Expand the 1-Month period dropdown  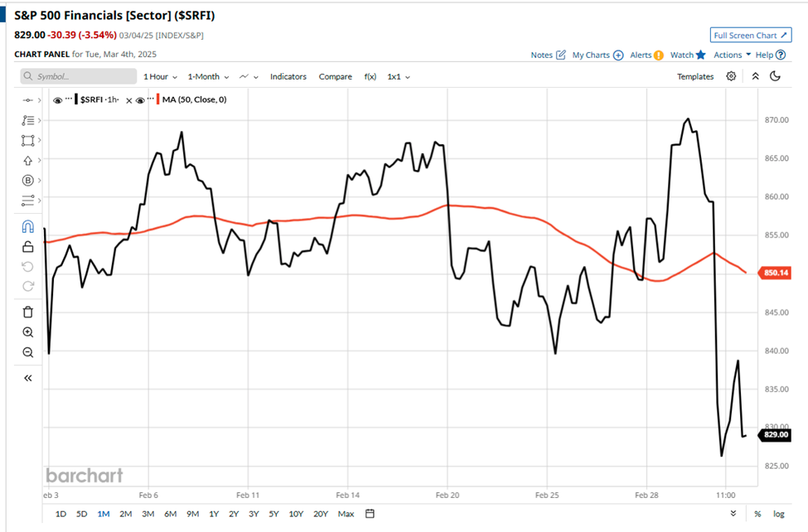[208, 76]
